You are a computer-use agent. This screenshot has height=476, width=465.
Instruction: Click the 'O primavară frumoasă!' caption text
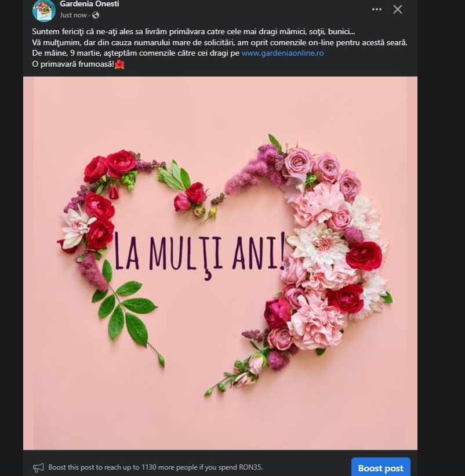coord(73,64)
